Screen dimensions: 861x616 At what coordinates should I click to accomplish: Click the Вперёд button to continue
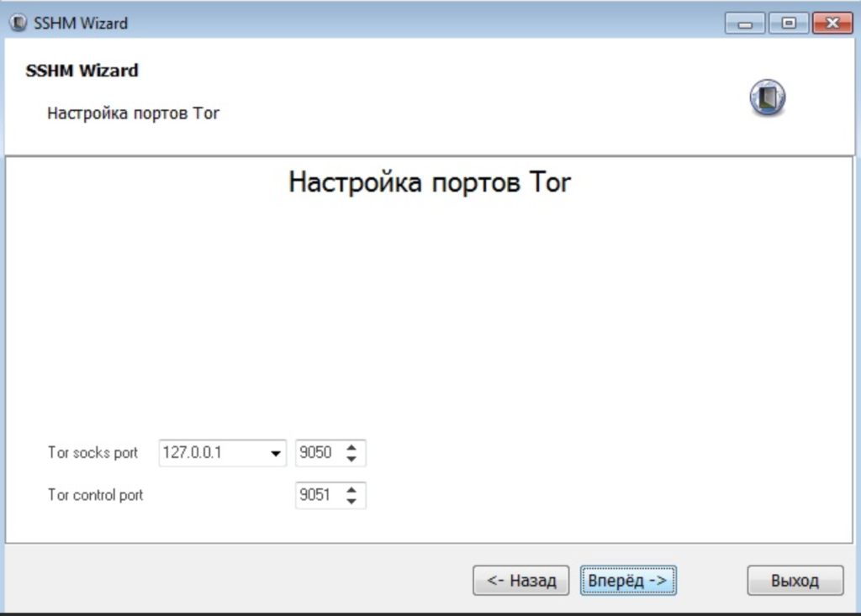coord(628,580)
